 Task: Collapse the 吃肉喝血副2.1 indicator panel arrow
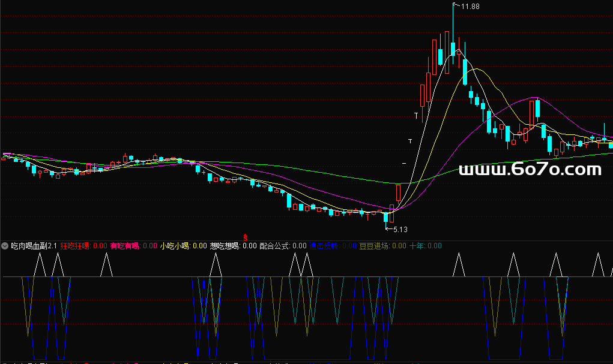[x=5, y=246]
